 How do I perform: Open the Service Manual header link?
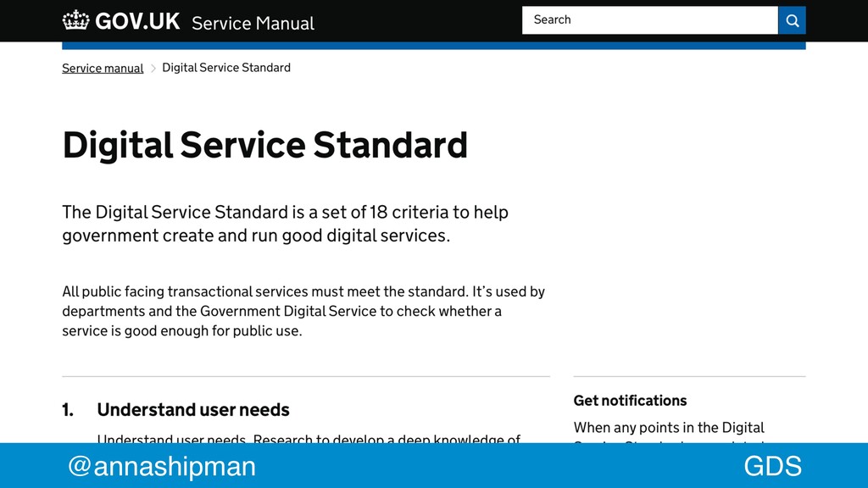253,23
